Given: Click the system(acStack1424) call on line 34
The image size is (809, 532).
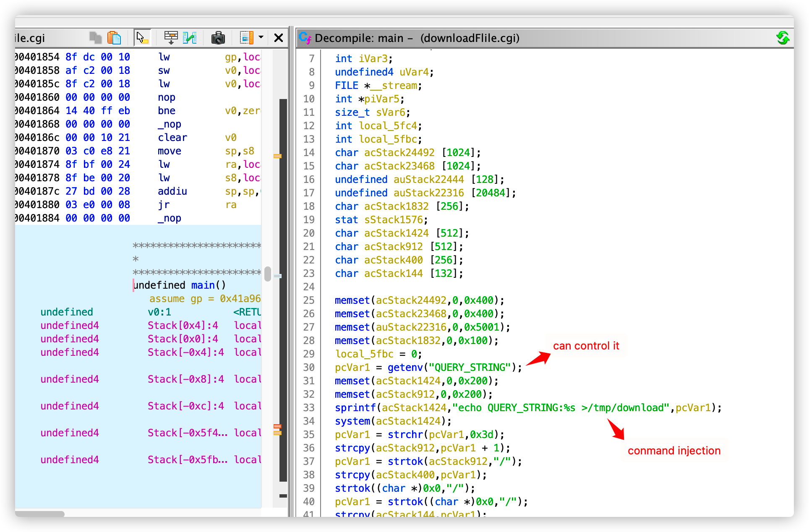Looking at the screenshot, I should tap(352, 421).
